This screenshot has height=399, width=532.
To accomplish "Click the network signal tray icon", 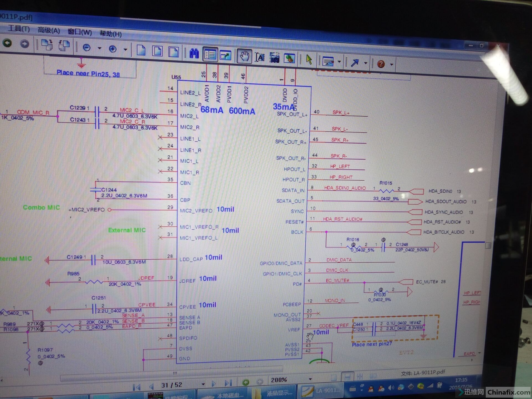I will click(430, 386).
